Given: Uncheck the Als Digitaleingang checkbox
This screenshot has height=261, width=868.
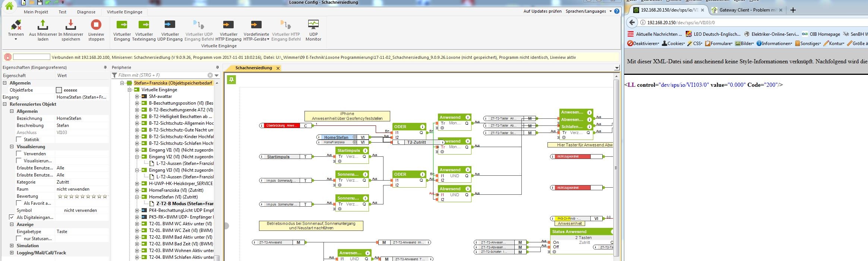Looking at the screenshot, I should 12,217.
